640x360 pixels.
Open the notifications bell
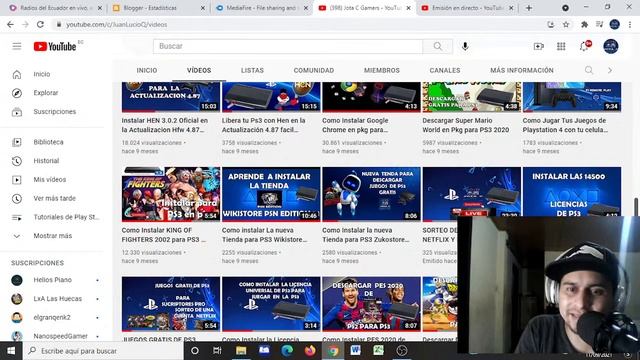584,46
